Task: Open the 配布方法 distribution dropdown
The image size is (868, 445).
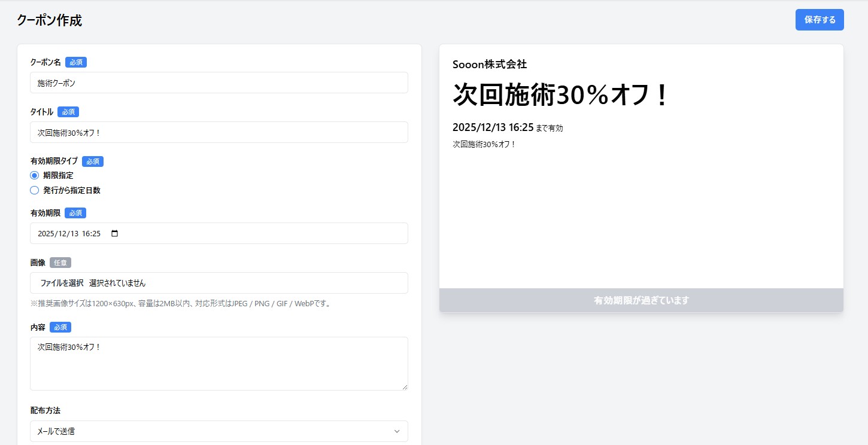Action: [218, 431]
